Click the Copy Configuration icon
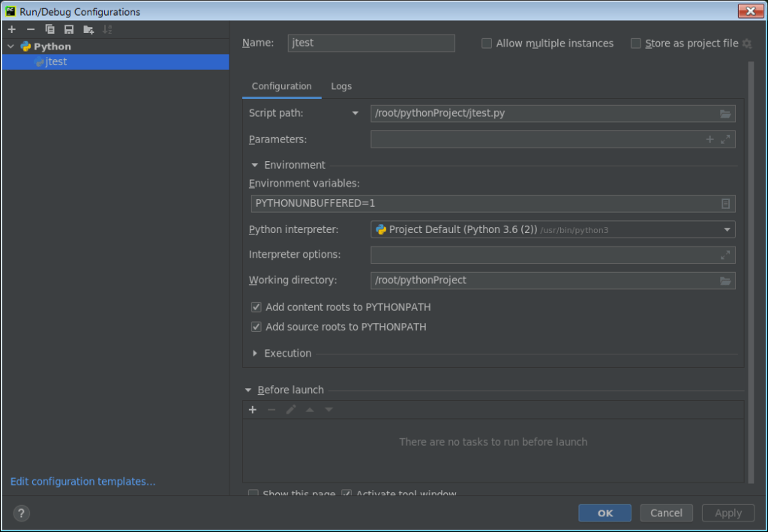Screen dimensions: 768x532 (x=49, y=29)
